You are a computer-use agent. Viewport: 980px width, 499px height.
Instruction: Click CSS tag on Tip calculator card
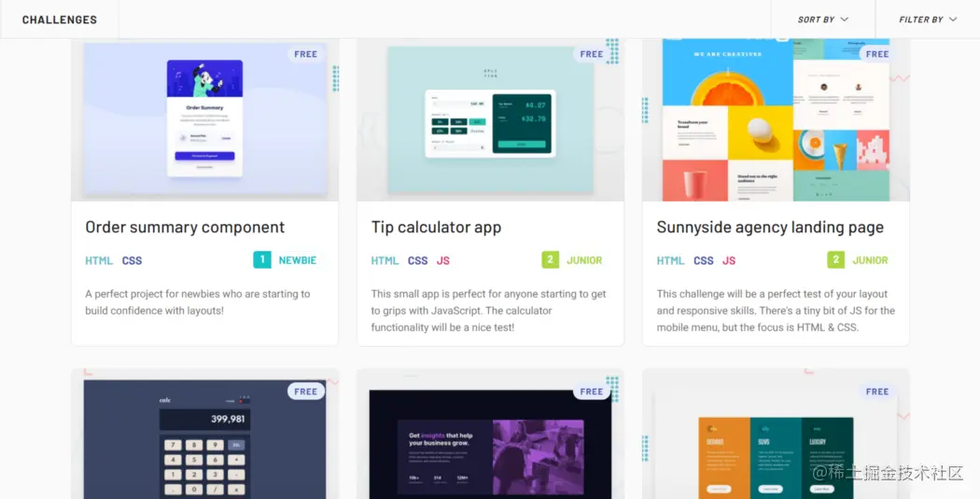417,260
